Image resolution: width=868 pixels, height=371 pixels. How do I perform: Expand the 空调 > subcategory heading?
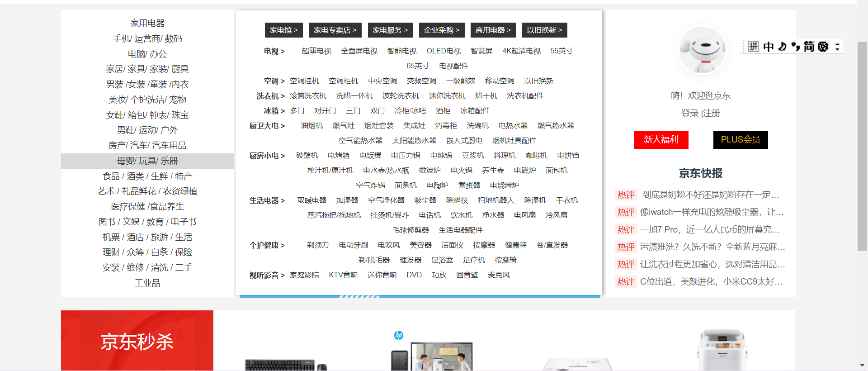(274, 81)
